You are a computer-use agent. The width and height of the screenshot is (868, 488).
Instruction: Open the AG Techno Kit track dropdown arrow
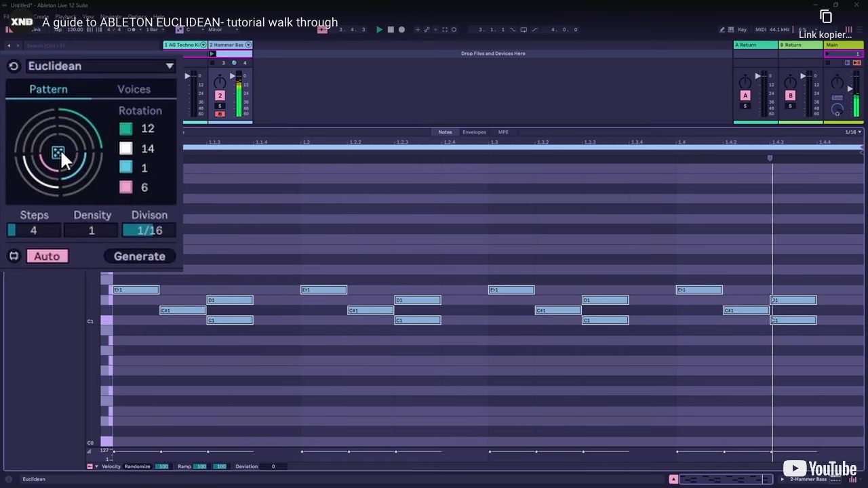click(203, 45)
